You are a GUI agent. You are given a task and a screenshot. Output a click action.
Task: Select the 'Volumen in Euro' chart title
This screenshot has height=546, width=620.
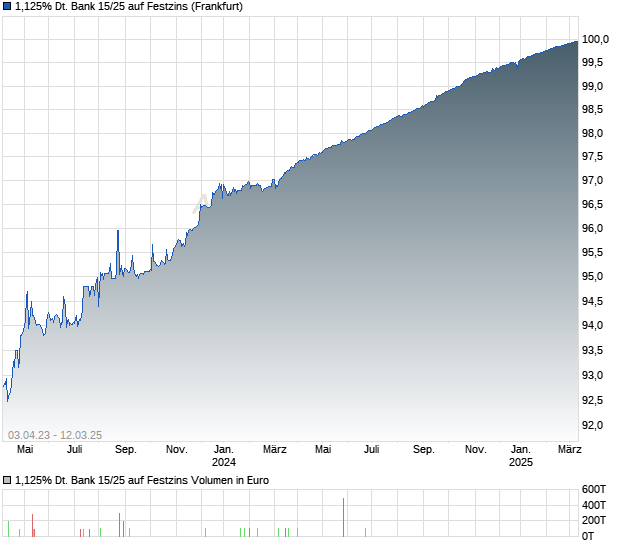(x=142, y=480)
